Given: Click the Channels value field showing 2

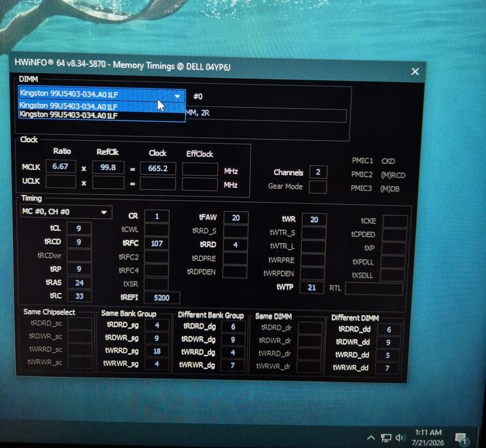Looking at the screenshot, I should [x=318, y=172].
